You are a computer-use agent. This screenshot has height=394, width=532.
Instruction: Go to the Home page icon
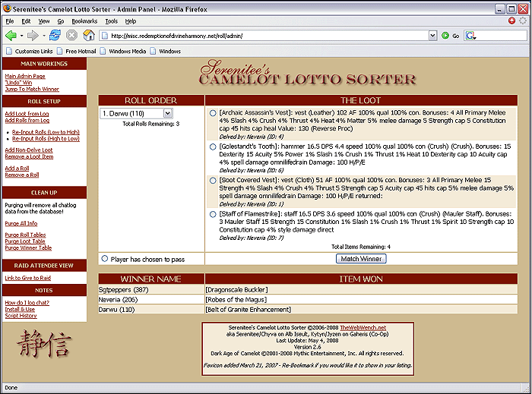point(88,36)
